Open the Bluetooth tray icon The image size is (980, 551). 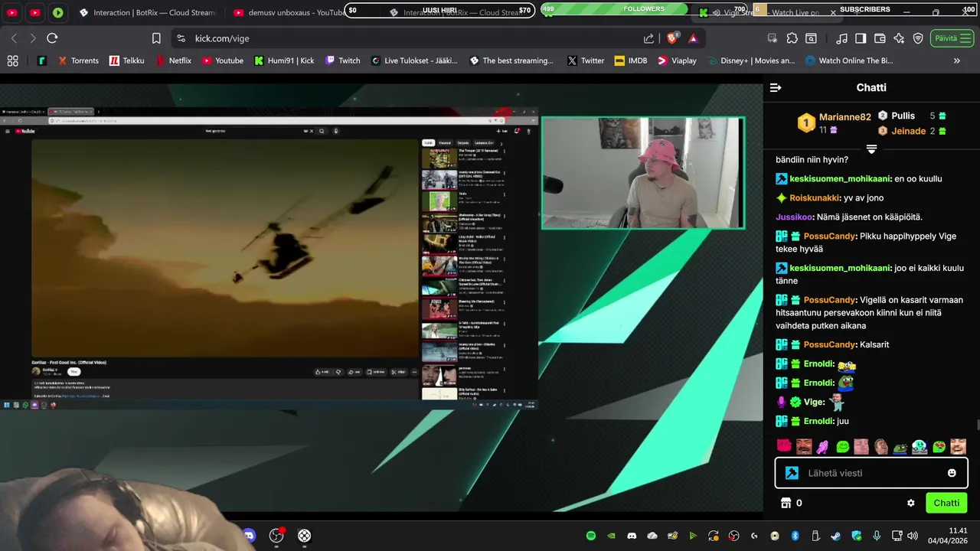pos(795,536)
